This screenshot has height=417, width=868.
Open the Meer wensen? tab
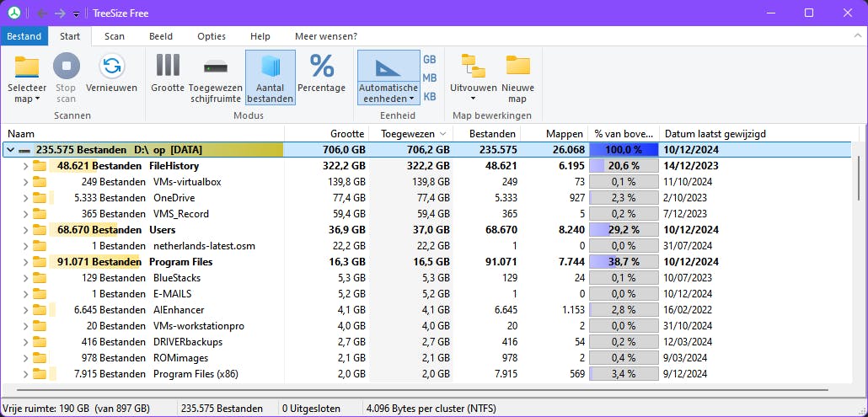click(326, 36)
